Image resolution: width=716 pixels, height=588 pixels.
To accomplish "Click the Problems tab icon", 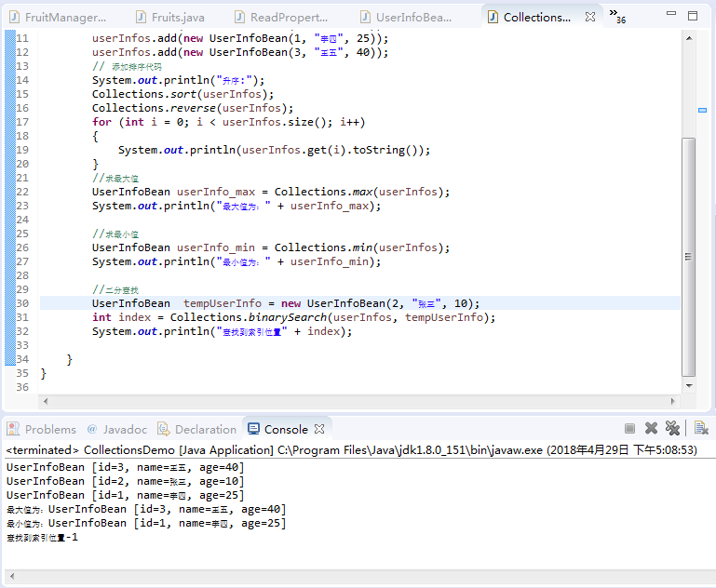I will (x=13, y=429).
